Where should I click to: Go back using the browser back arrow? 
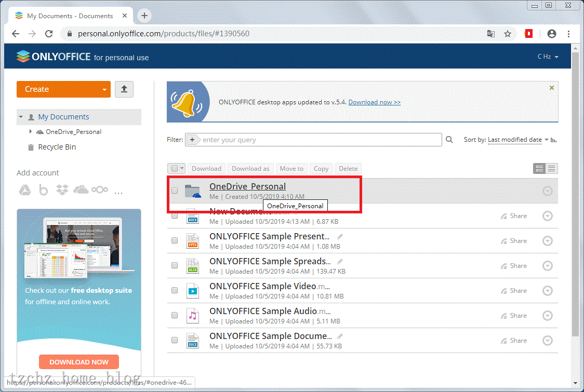[x=16, y=34]
